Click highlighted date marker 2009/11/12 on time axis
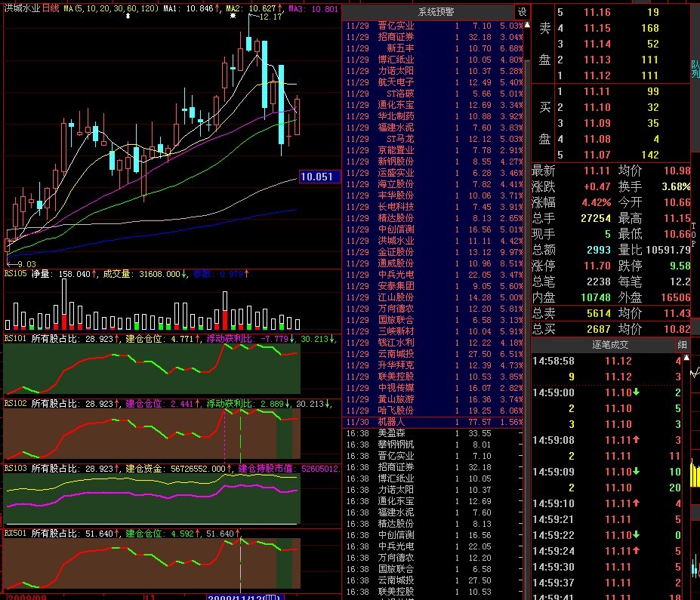Viewport: 700px width, 600px height. 244,597
